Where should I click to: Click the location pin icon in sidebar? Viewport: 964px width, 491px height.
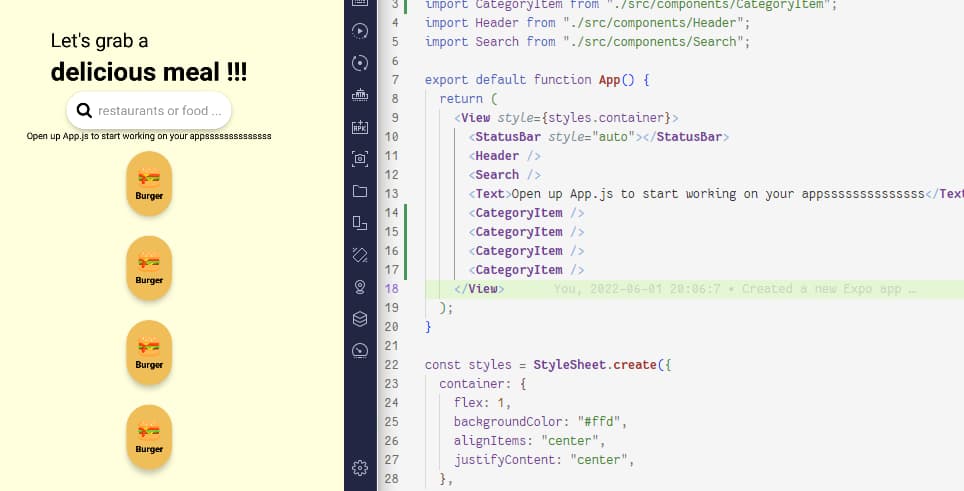[x=360, y=287]
